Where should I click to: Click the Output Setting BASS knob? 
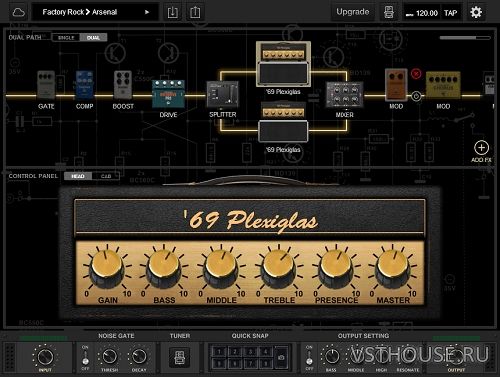[331, 356]
